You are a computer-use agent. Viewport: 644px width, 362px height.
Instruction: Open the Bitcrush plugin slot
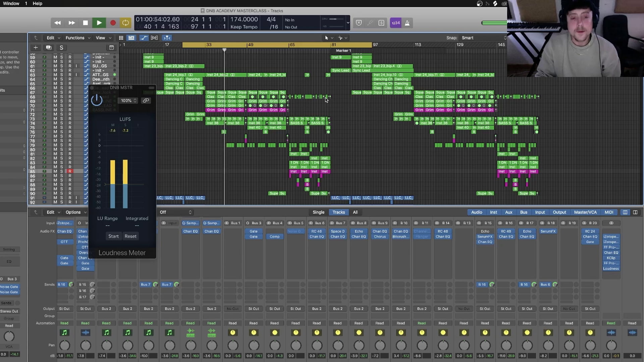[x=401, y=237]
